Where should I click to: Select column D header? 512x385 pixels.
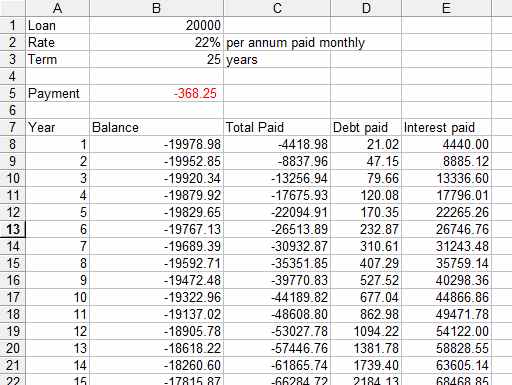click(x=366, y=8)
